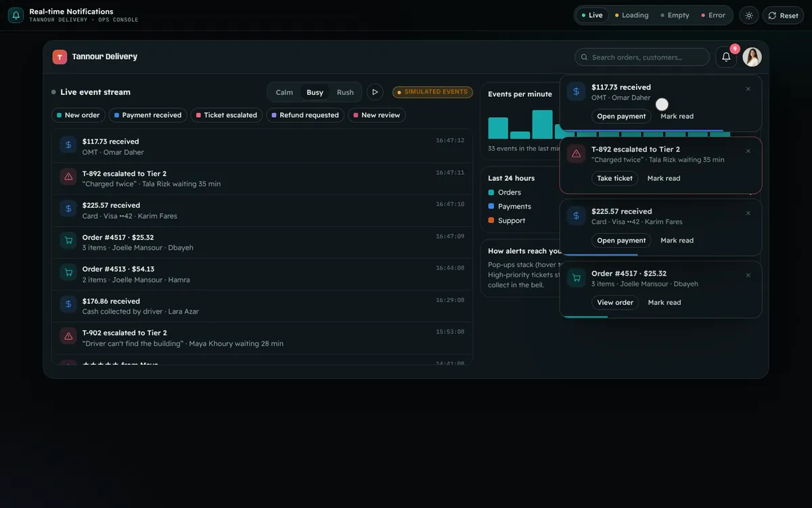Toggle the Refund requested filter chip
Viewport: 812px width, 508px height.
[304, 115]
